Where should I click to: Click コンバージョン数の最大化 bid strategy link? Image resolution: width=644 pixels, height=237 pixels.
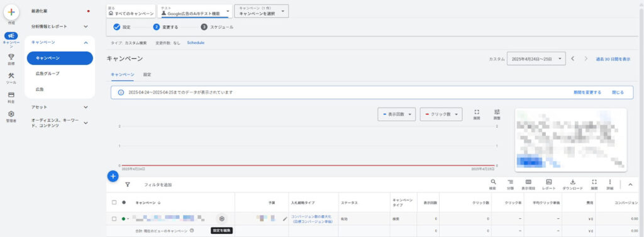click(x=312, y=219)
